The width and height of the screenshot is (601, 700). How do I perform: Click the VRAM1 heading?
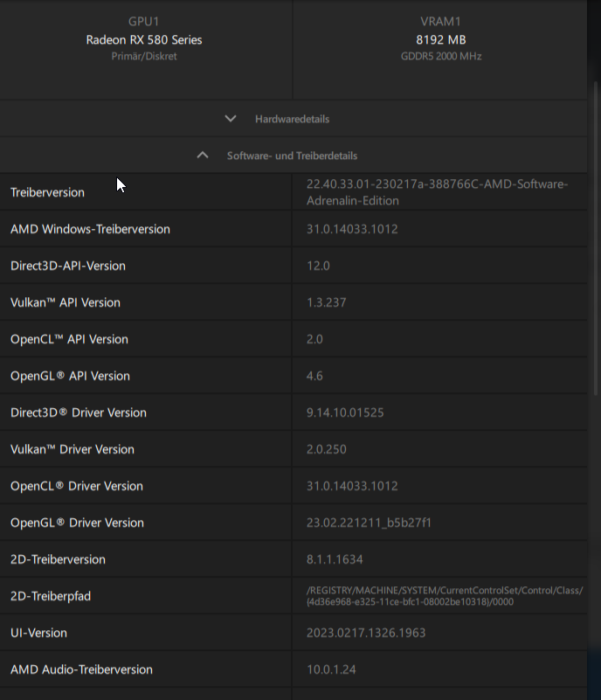pos(441,22)
